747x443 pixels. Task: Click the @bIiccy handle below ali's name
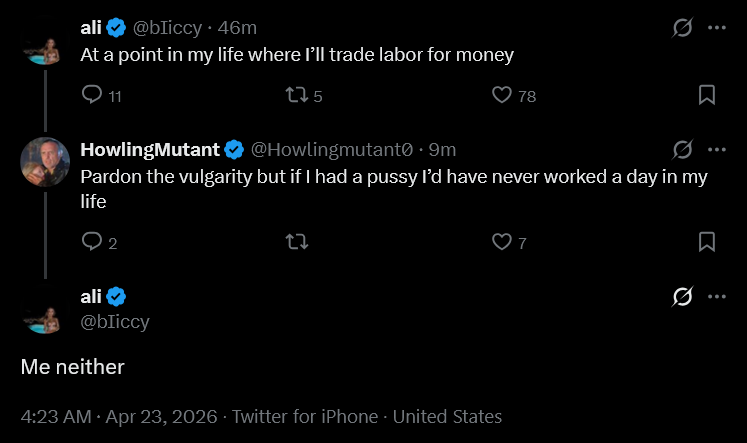click(x=115, y=321)
